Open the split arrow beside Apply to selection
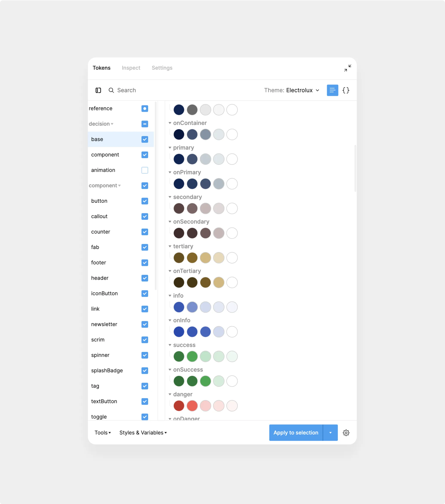The image size is (445, 504). pos(330,432)
